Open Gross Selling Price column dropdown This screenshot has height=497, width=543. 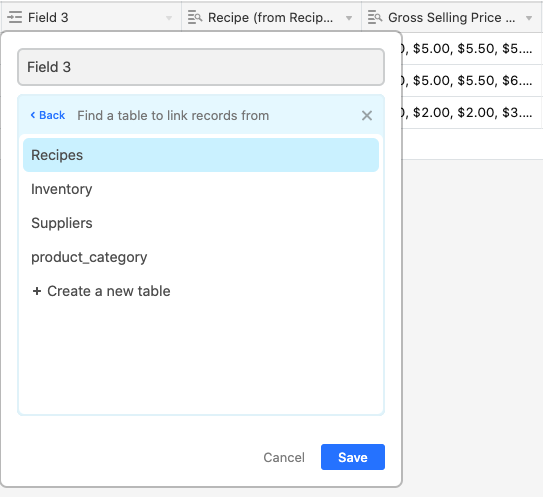[x=529, y=18]
